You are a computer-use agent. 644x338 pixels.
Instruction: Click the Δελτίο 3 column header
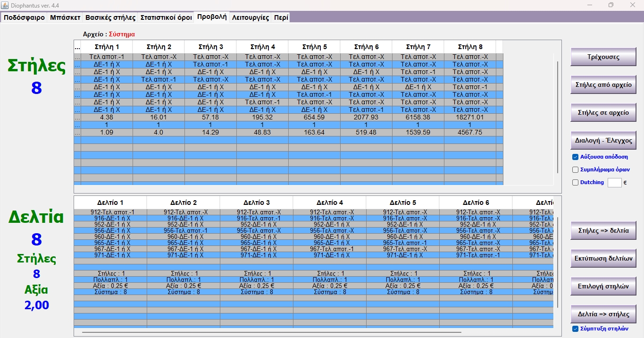(256, 203)
